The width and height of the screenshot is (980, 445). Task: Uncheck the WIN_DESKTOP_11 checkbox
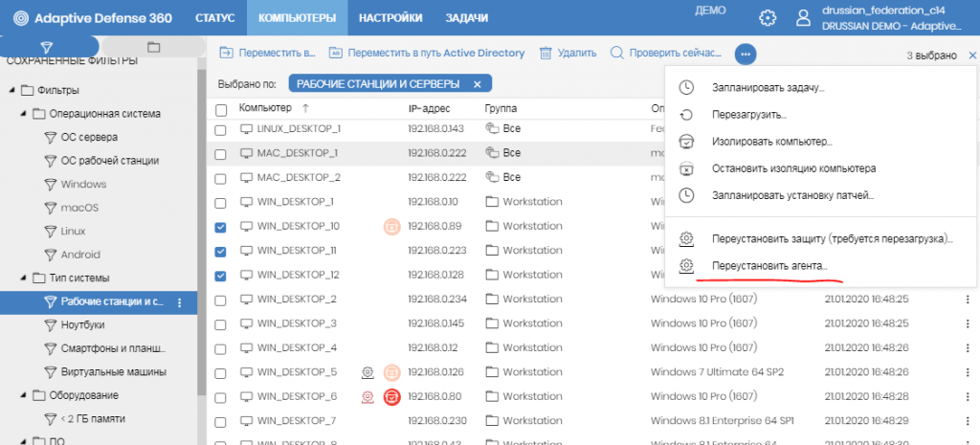(221, 252)
